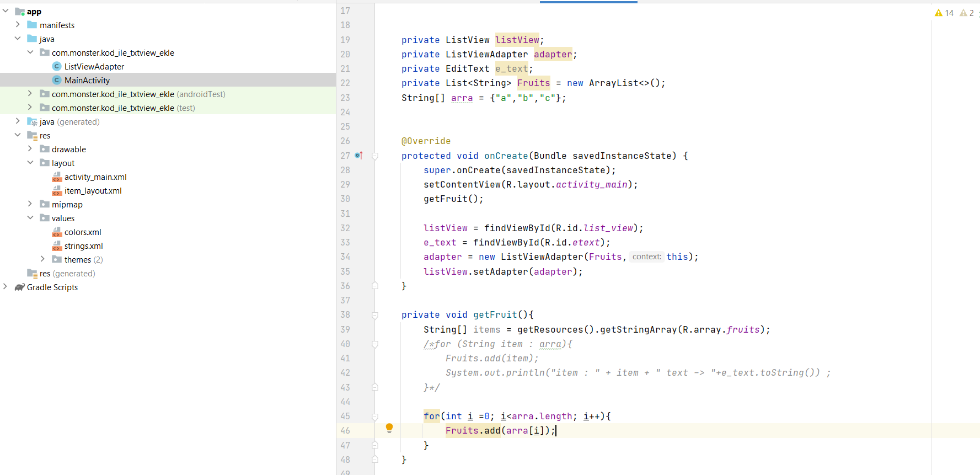Fold the getFruit method at line 38
Viewport: 980px width, 475px height.
click(x=375, y=315)
